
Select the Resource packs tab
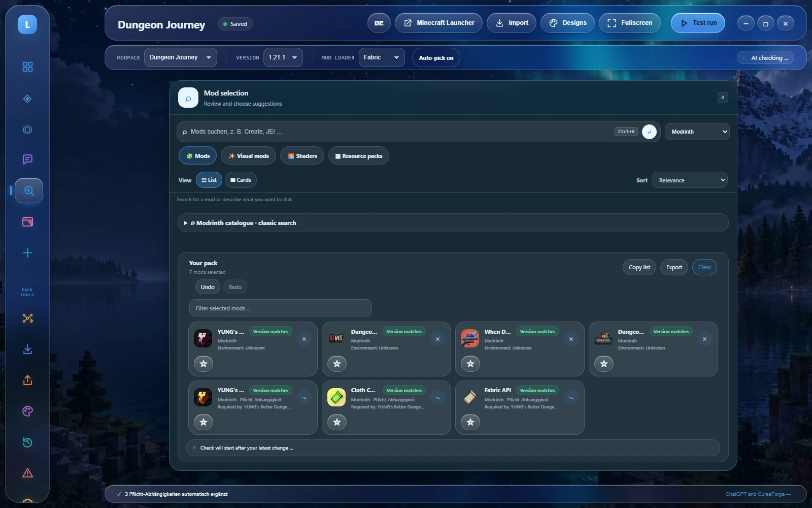pyautogui.click(x=359, y=156)
